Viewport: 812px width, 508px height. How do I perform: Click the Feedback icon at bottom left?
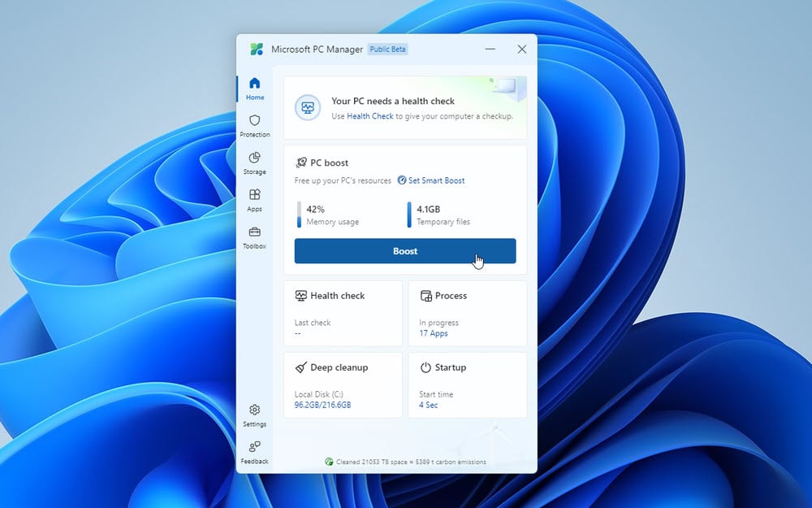click(x=254, y=448)
